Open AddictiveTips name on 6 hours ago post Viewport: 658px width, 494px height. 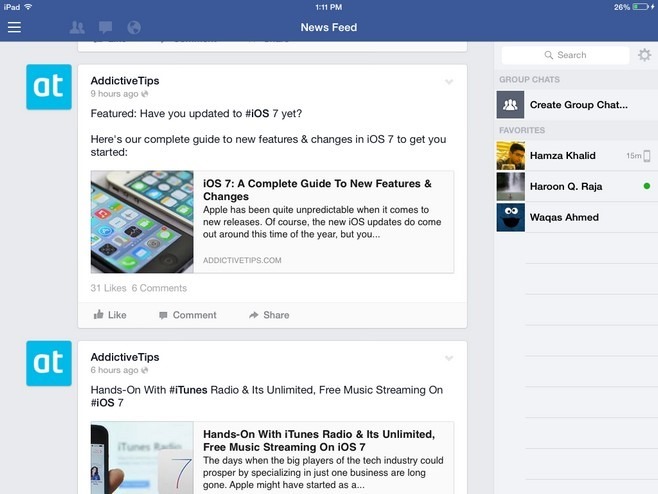point(125,357)
